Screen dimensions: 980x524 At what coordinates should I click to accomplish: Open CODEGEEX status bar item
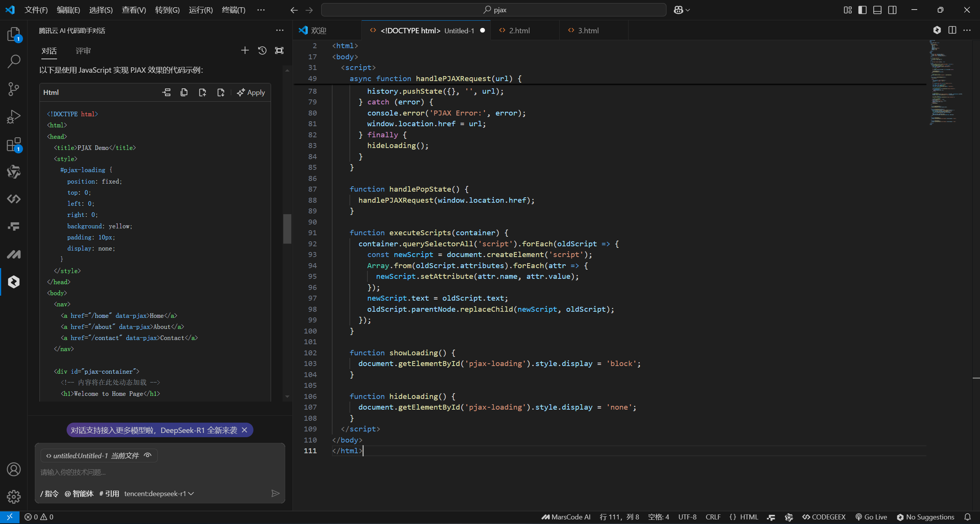tap(824, 517)
